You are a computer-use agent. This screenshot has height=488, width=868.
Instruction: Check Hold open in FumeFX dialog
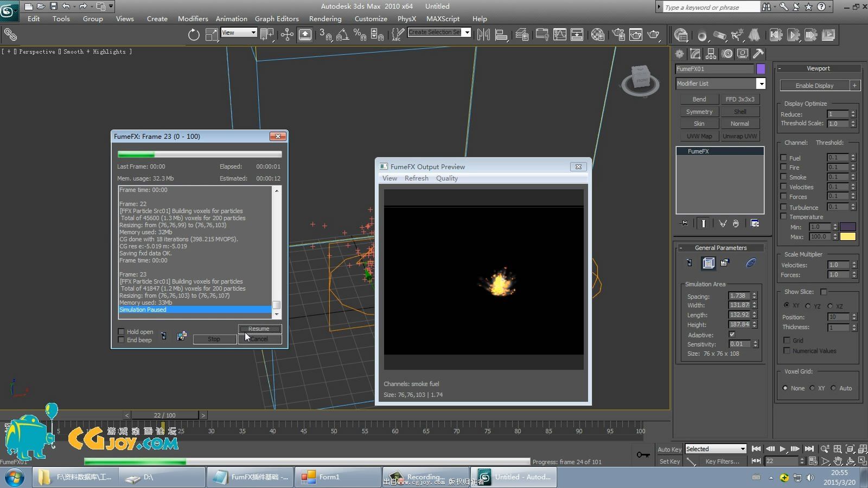[x=121, y=332]
